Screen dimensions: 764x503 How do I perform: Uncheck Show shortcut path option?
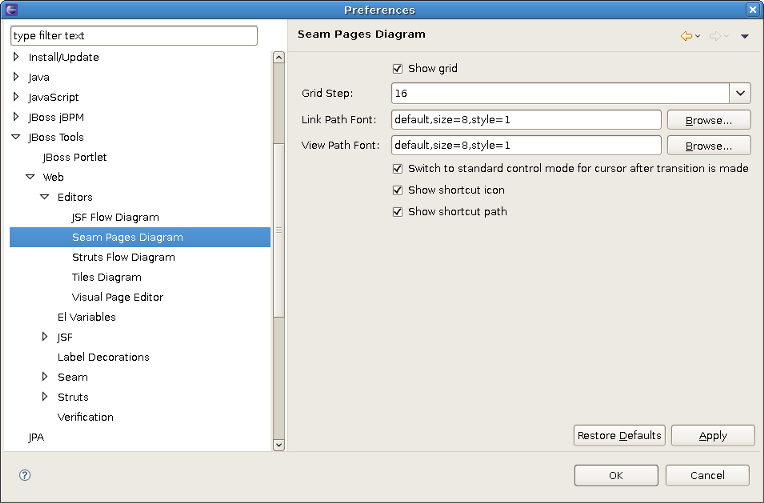(398, 212)
